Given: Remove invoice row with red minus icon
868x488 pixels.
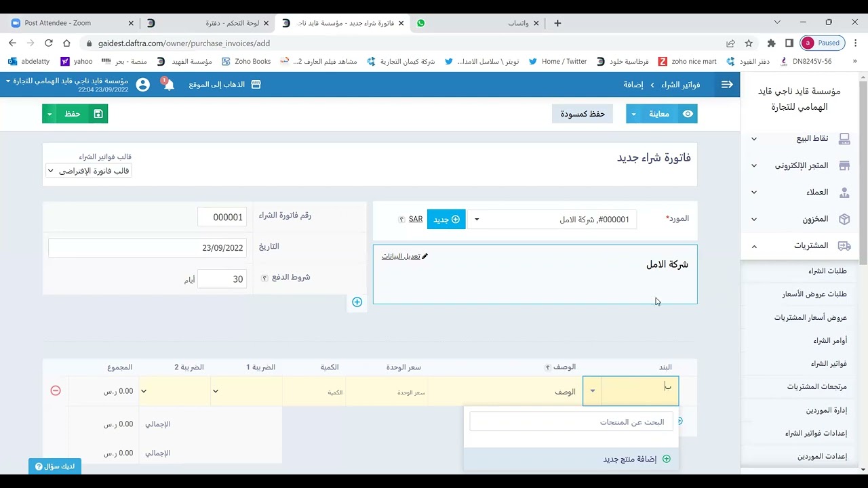Looking at the screenshot, I should click(x=56, y=391).
